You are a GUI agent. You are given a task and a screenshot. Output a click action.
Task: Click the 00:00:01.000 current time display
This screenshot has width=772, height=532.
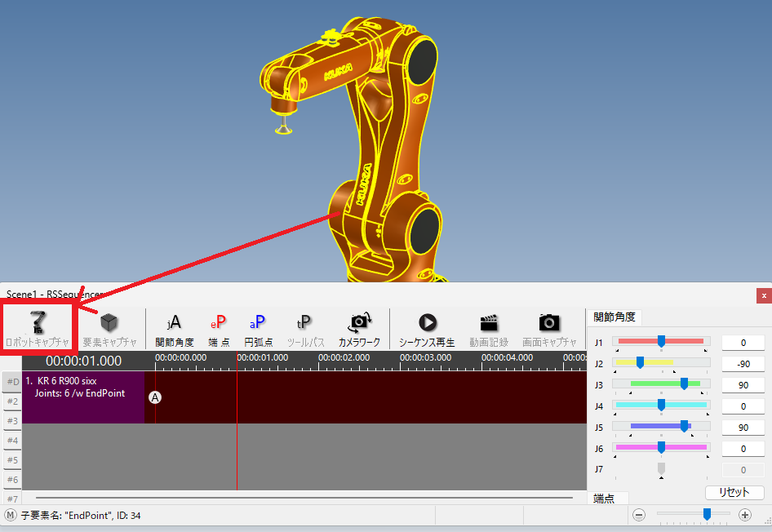[84, 361]
